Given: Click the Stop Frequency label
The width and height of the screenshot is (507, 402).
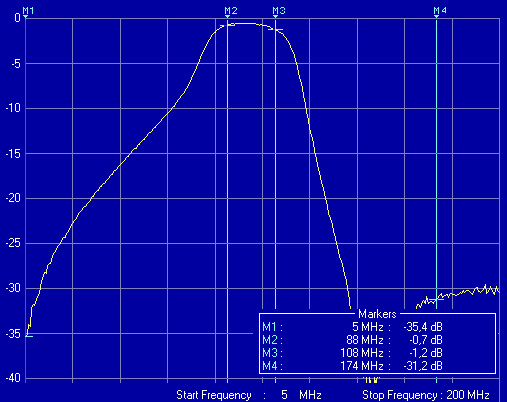Looking at the screenshot, I should [399, 395].
